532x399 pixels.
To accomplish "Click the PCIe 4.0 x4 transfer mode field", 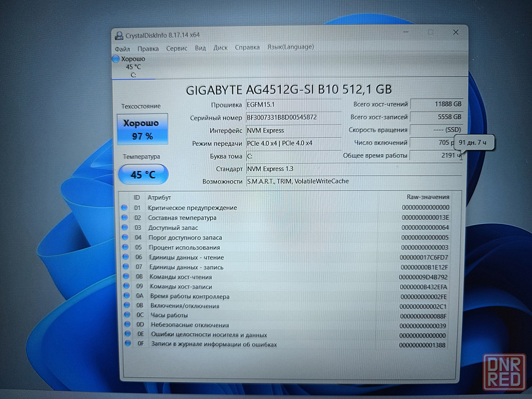I will (x=294, y=143).
